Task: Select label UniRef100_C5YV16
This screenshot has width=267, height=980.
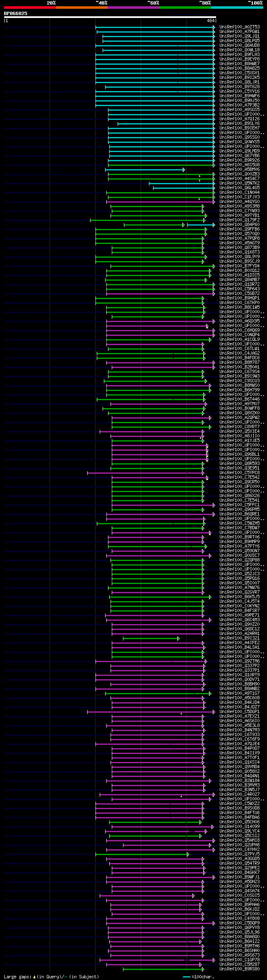Action: [239, 91]
